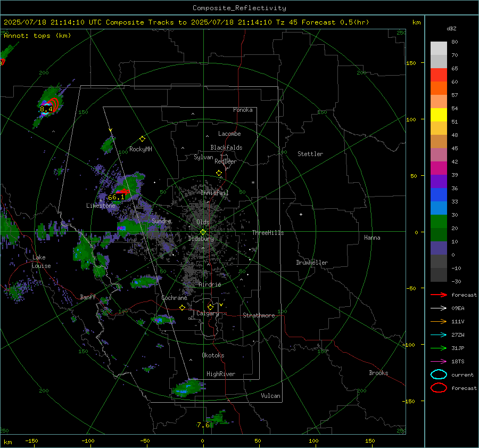Click the 'Sundre' town label

[x=161, y=221]
